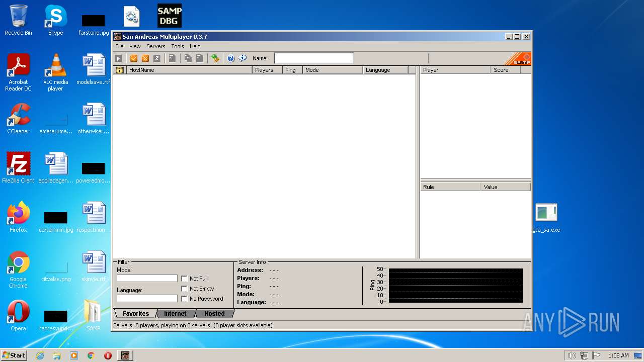Sort server list by Players column
Screen dimensions: 644x362
pos(267,70)
